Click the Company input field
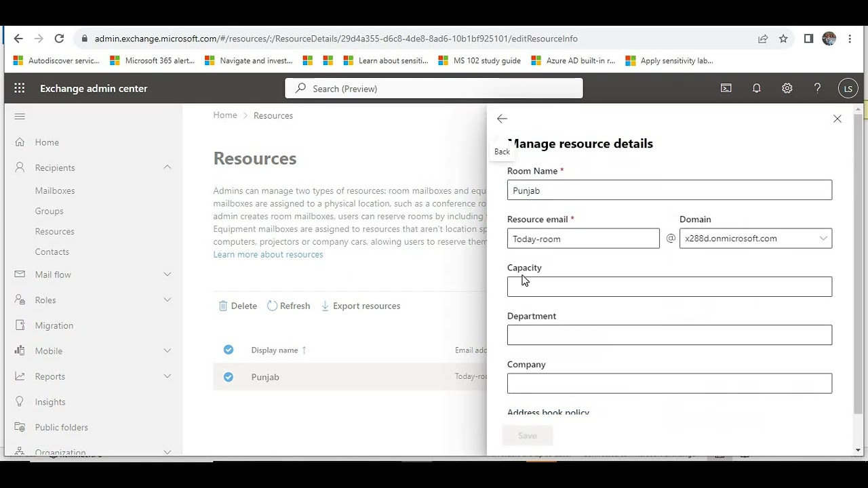 [x=669, y=383]
